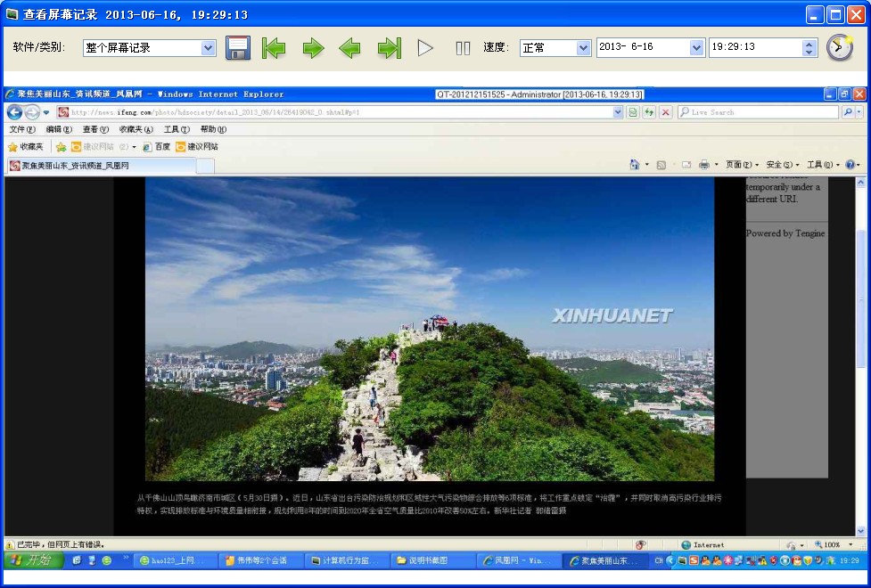
Task: Click the green right arrow button
Action: pos(313,48)
